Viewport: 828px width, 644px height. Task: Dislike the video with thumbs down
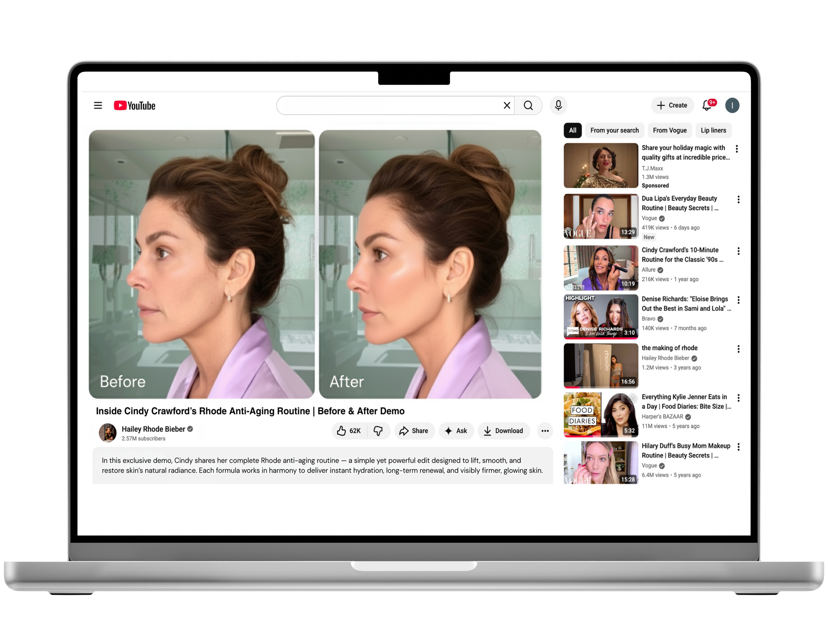(378, 430)
